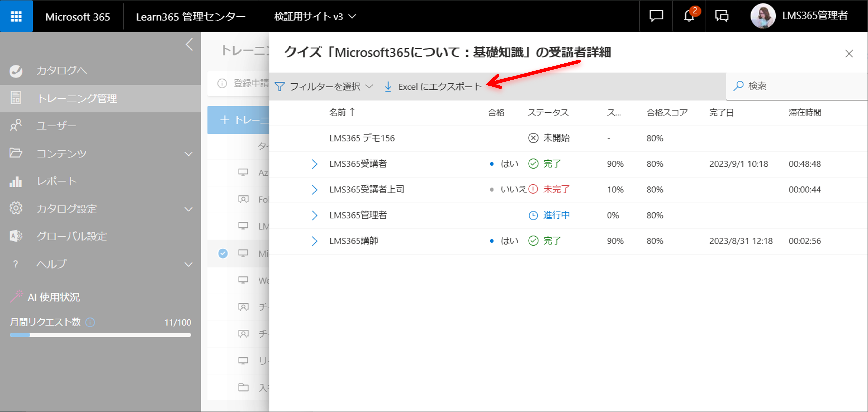
Task: Select the LMS365 デモ156 row name
Action: [362, 138]
